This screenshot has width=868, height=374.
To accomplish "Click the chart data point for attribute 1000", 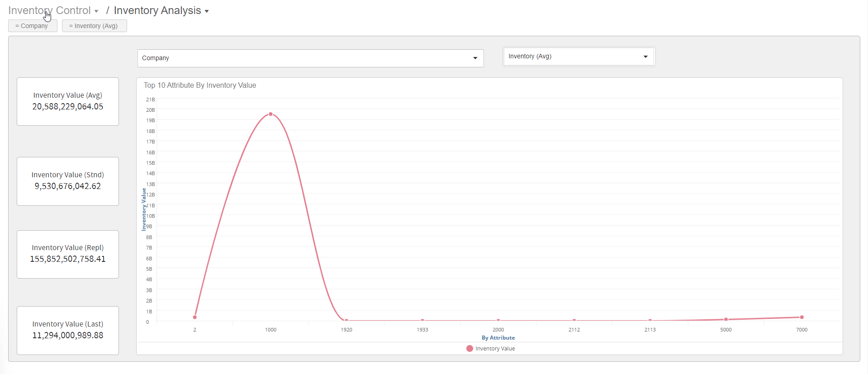I will (270, 114).
